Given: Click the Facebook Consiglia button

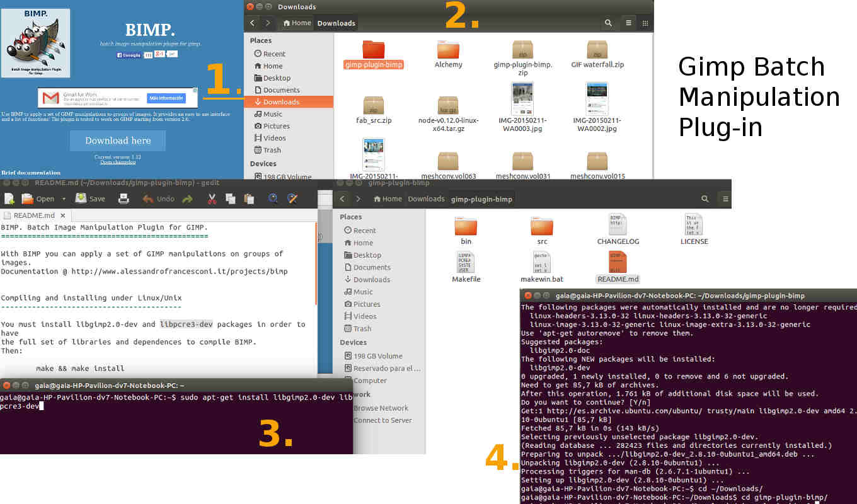Looking at the screenshot, I should [x=129, y=55].
